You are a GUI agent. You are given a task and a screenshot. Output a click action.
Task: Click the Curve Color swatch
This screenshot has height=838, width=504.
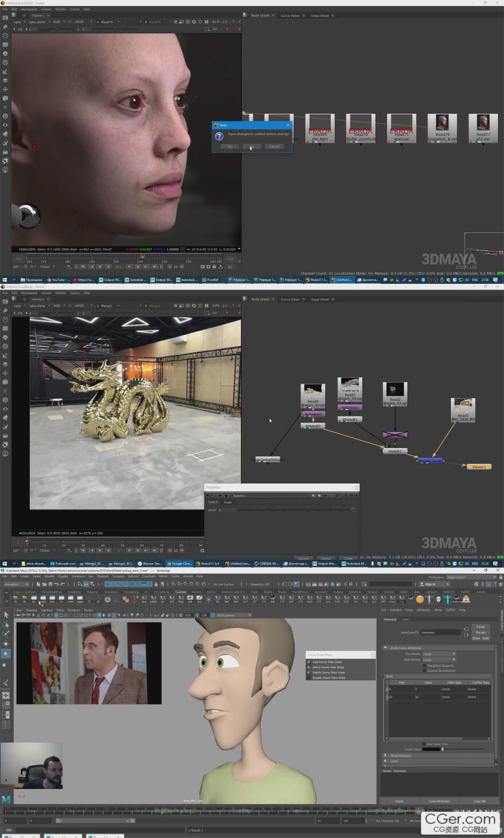432,749
